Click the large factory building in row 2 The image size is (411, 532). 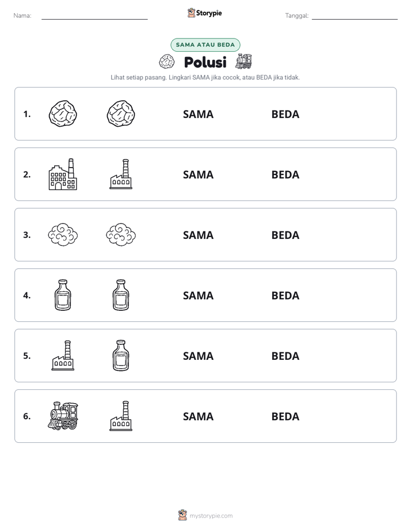pyautogui.click(x=63, y=174)
